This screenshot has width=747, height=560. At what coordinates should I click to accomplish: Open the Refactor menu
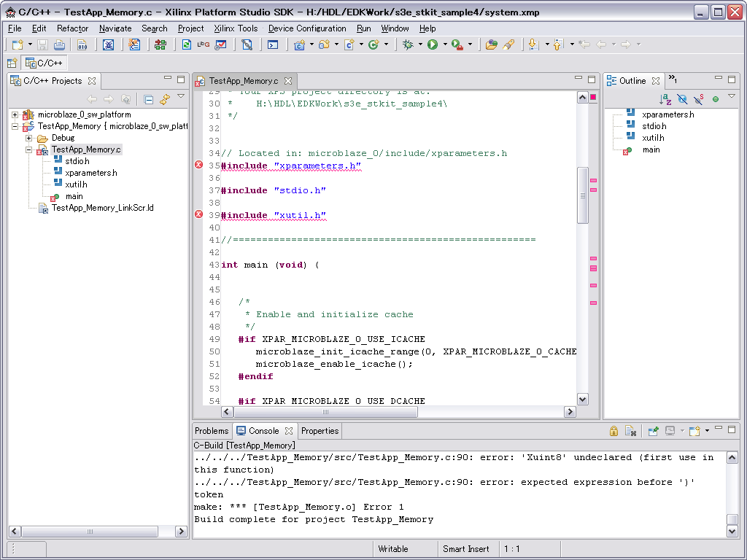click(x=72, y=28)
